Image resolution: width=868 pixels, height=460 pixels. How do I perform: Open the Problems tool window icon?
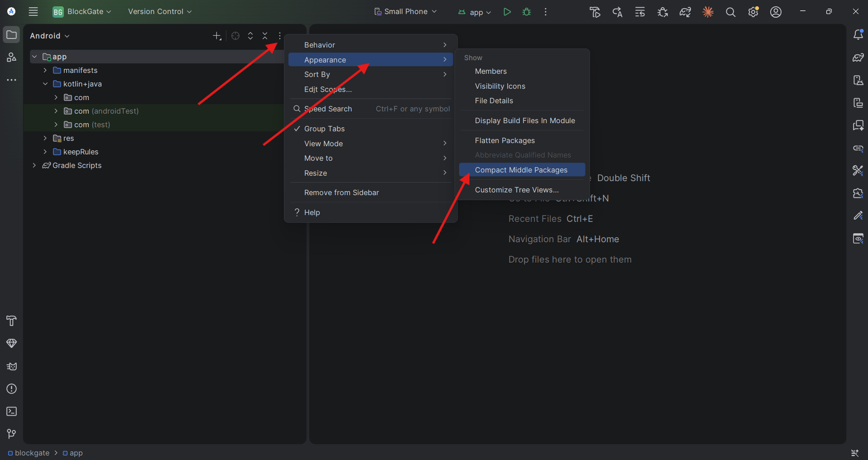pyautogui.click(x=11, y=388)
